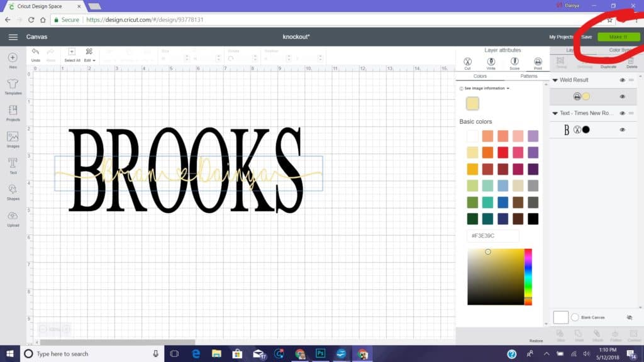The width and height of the screenshot is (644, 362).
Task: Click inside the color gradient picker square
Action: (496, 277)
